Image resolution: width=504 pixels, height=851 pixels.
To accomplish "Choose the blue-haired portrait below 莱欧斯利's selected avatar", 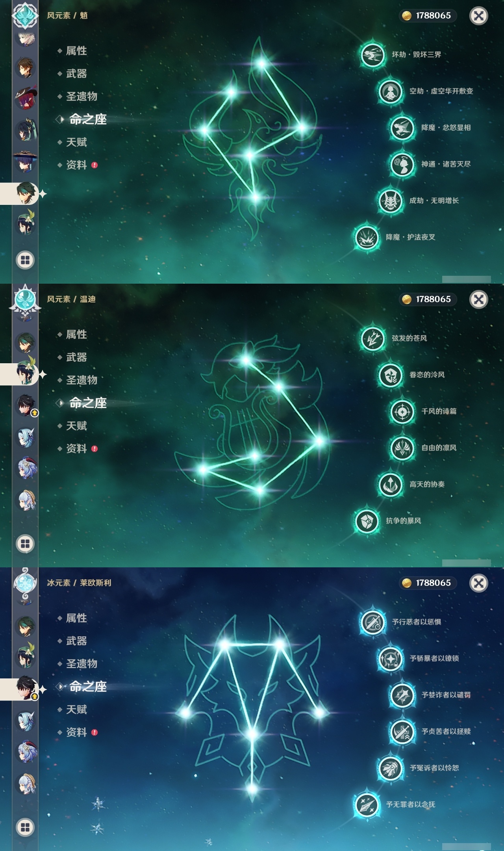I will [x=26, y=721].
